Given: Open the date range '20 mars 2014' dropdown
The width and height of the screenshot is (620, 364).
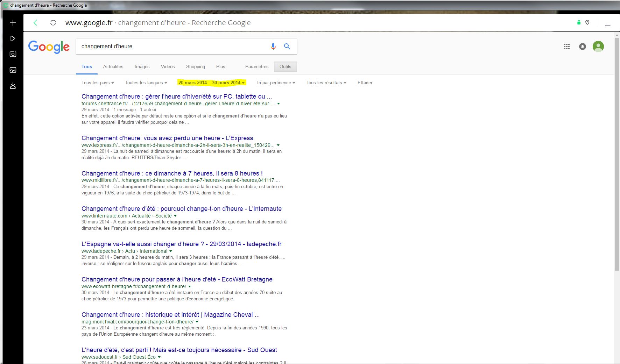Looking at the screenshot, I should tap(211, 83).
